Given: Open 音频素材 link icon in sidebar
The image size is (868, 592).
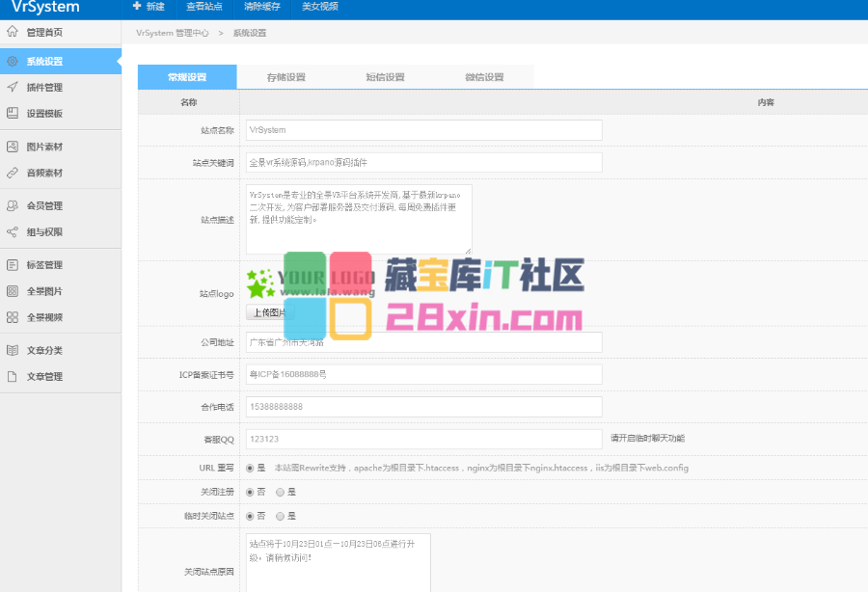Looking at the screenshot, I should (13, 174).
